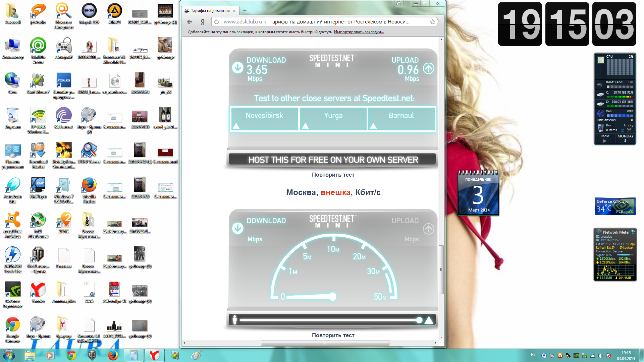Click the 'Импортировать закладки...' link

click(x=359, y=32)
